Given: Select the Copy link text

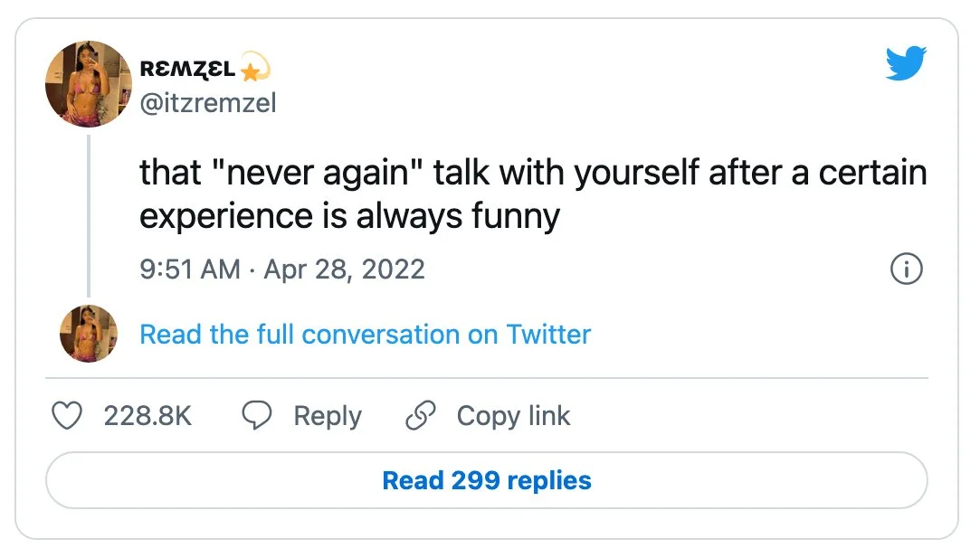Looking at the screenshot, I should pyautogui.click(x=513, y=416).
